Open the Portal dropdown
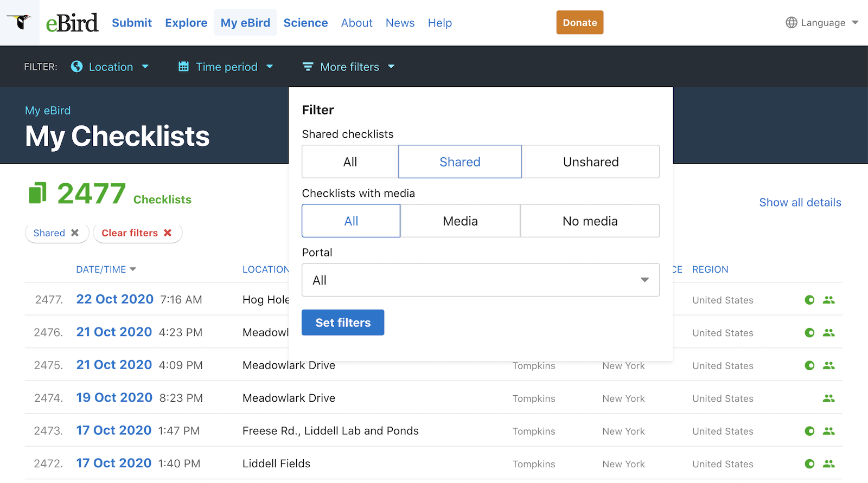 [x=480, y=280]
